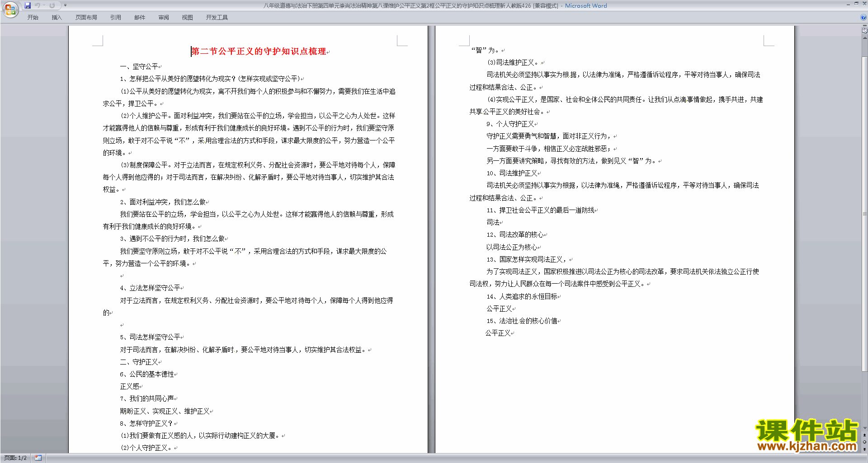Click the line ⑶司法维护正义。 on page two
868x463 pixels.
click(x=514, y=62)
